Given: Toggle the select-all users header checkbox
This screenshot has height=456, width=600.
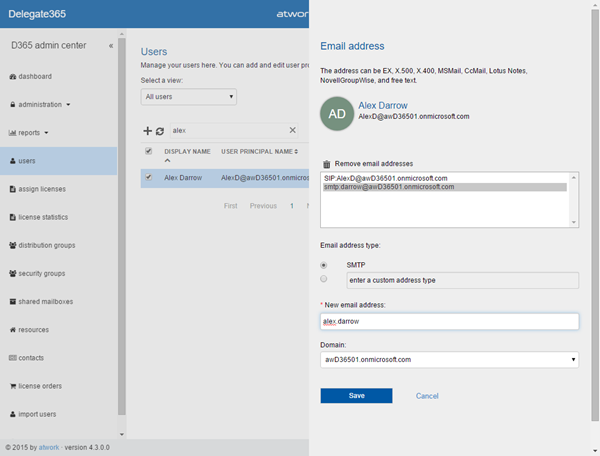Looking at the screenshot, I should pos(149,151).
